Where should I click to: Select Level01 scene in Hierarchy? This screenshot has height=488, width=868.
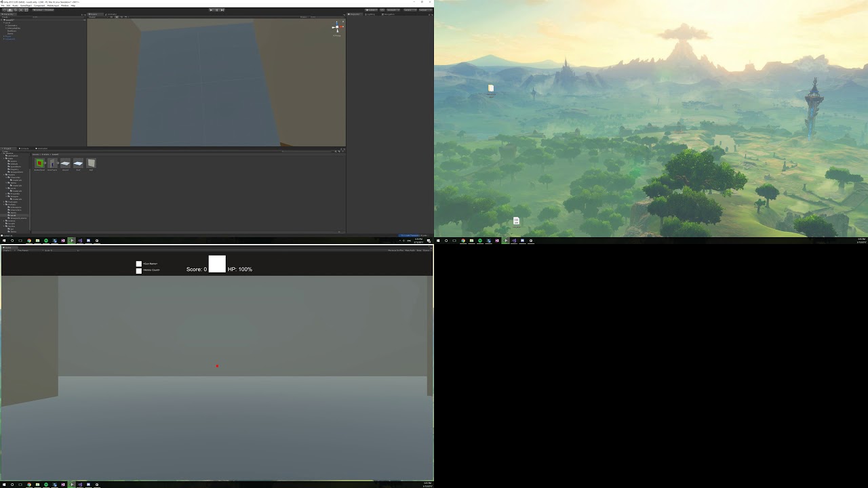(x=10, y=20)
